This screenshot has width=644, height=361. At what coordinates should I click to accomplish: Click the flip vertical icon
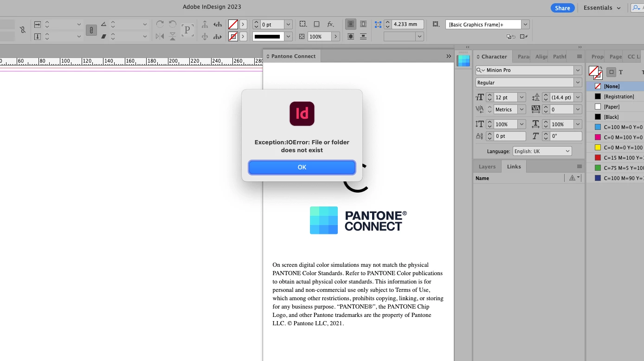pyautogui.click(x=173, y=36)
